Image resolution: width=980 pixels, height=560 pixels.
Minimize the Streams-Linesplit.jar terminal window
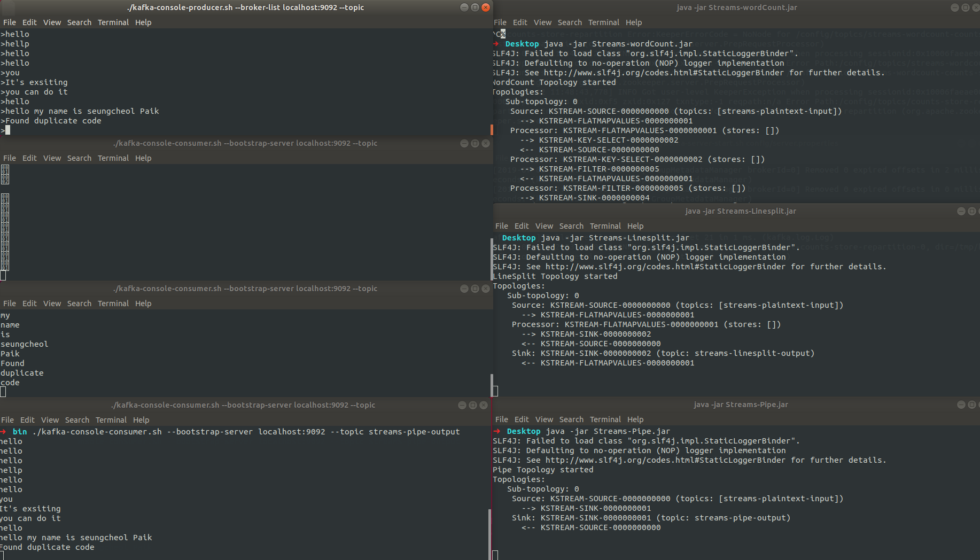click(x=961, y=211)
